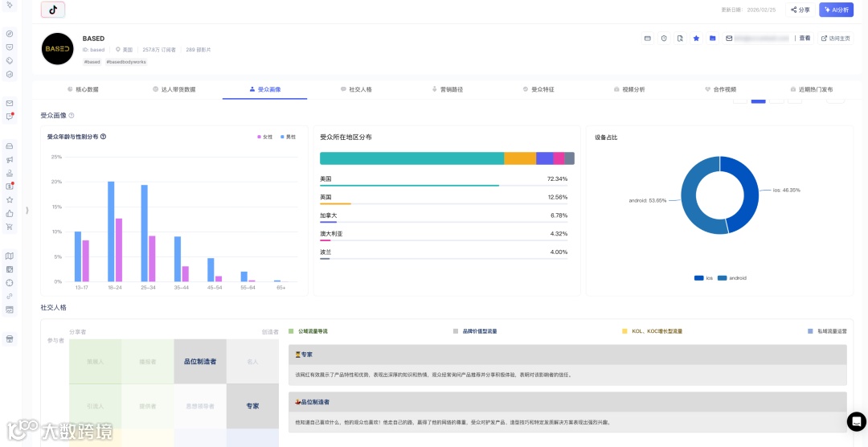This screenshot has height=447, width=868.
Task: Expand the sidebar collapse handle
Action: pyautogui.click(x=27, y=210)
